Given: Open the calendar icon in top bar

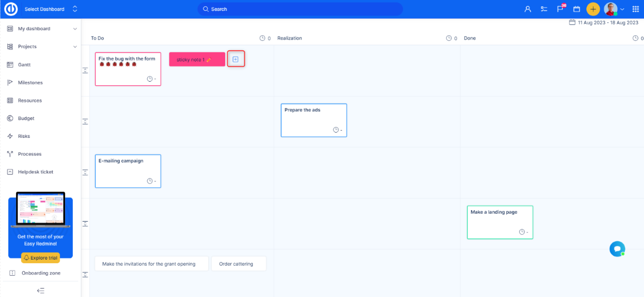Looking at the screenshot, I should tap(576, 9).
